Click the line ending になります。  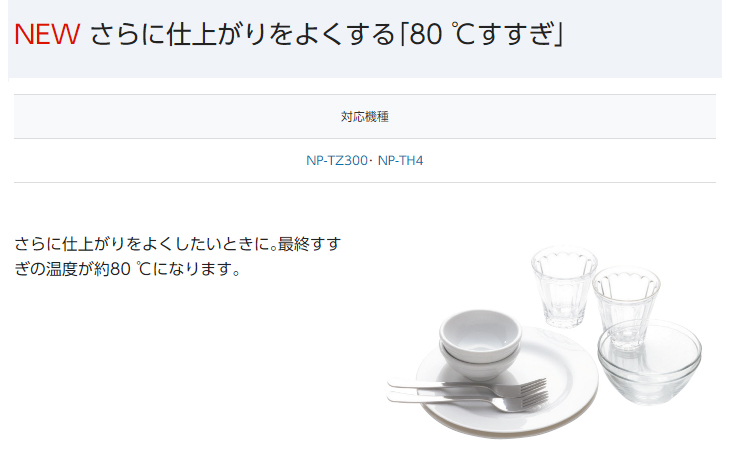click(x=127, y=269)
